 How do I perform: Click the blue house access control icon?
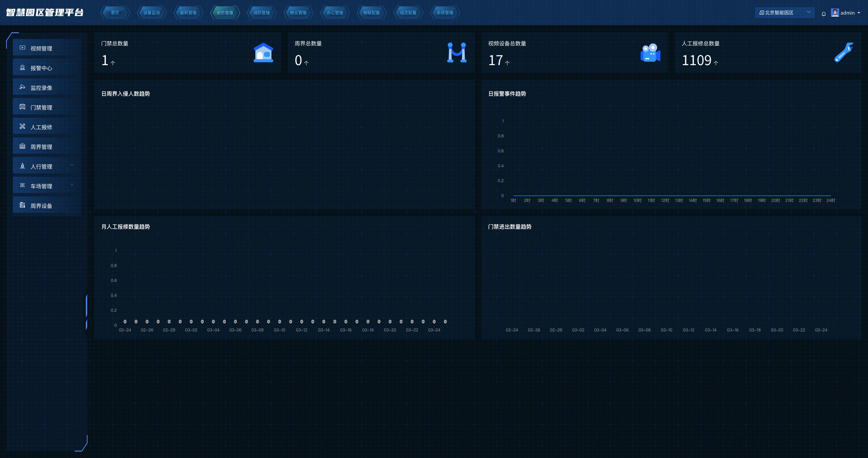coord(263,53)
